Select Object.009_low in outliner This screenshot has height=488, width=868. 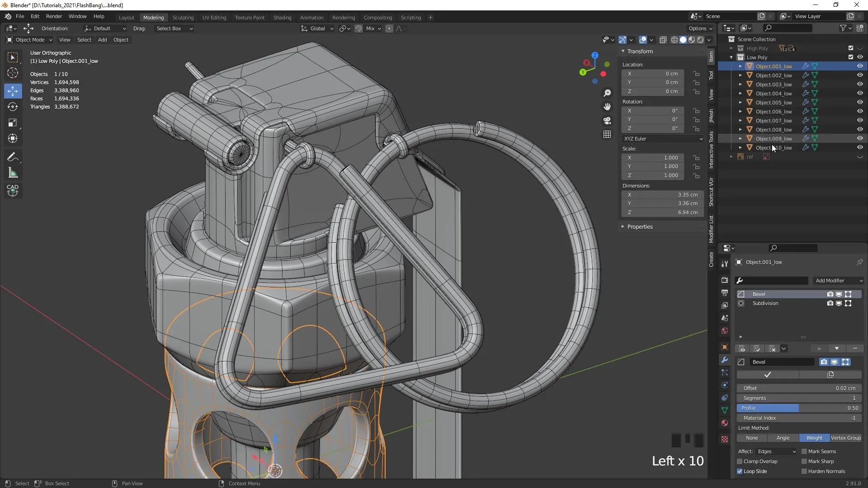pyautogui.click(x=773, y=138)
